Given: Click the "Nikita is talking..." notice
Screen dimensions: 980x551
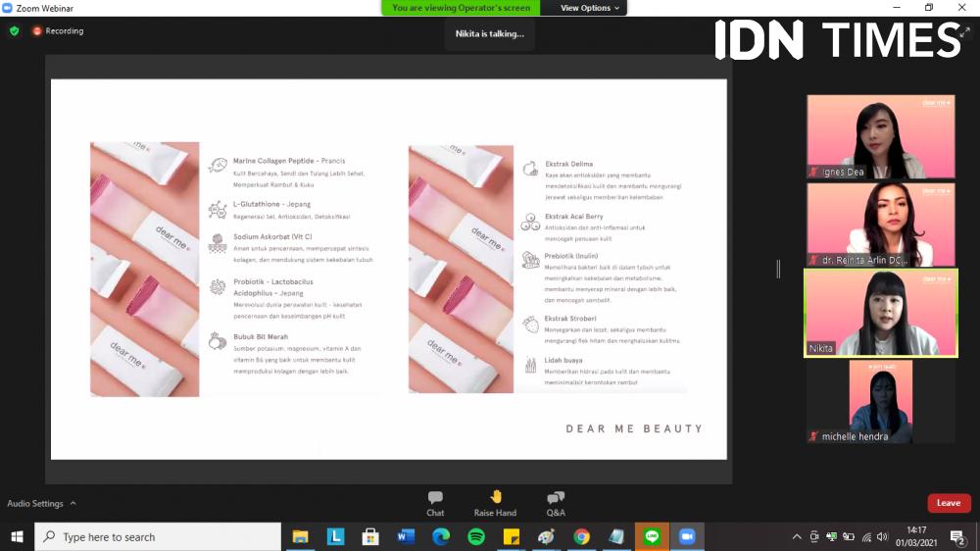Looking at the screenshot, I should coord(489,33).
